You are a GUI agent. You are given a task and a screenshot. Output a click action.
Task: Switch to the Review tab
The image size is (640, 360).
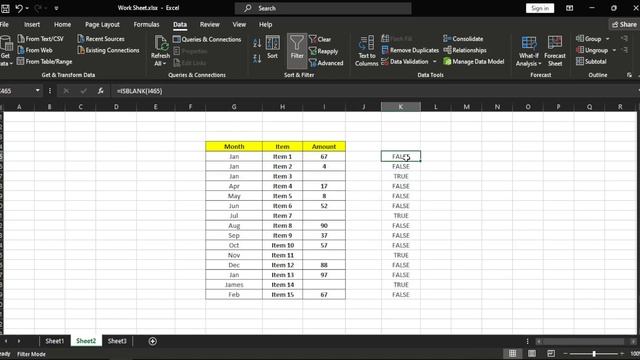(x=209, y=24)
